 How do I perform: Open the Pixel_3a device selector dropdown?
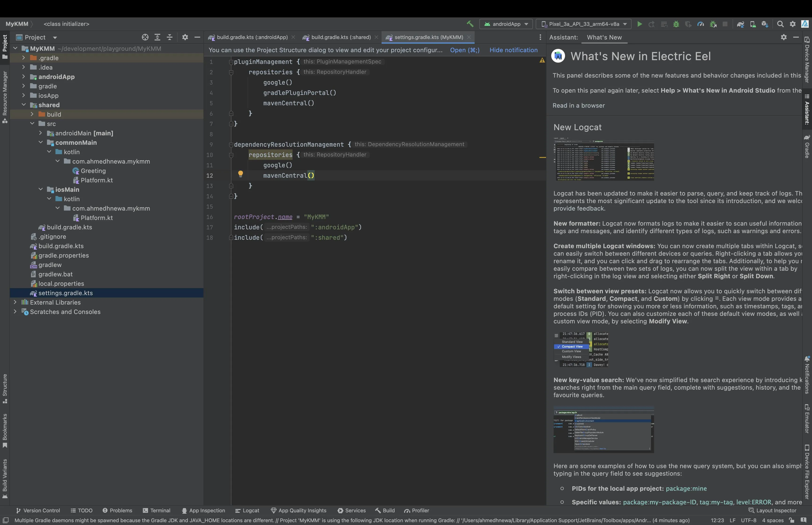pos(584,24)
